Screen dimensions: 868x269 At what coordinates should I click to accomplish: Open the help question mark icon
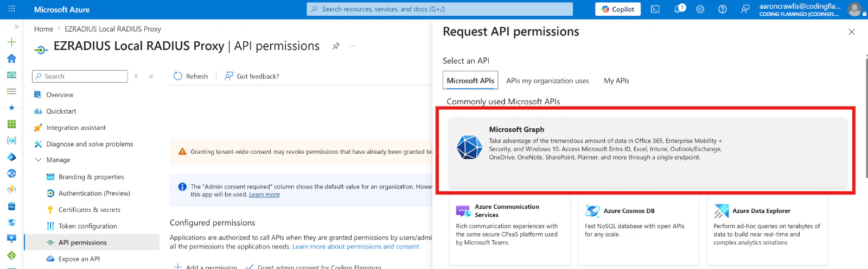pos(723,9)
